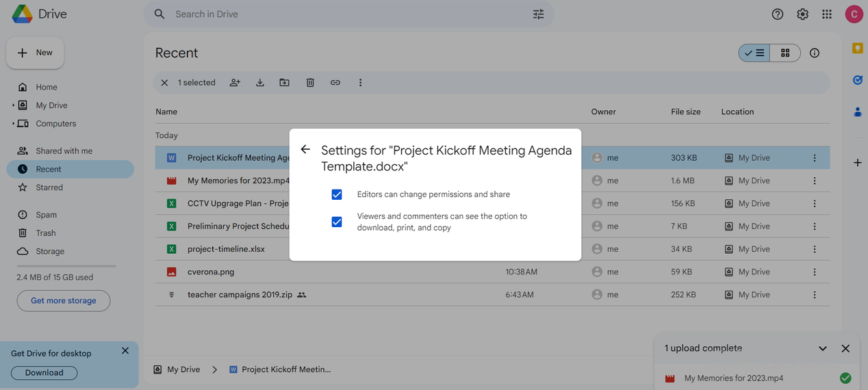Close the upload complete panel

point(845,348)
